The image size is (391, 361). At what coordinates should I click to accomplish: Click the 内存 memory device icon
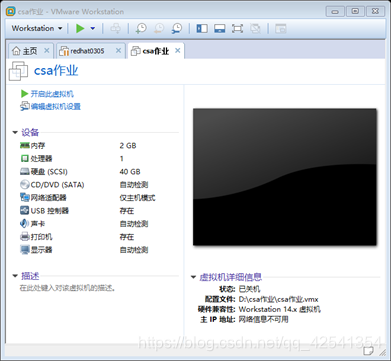coord(25,146)
